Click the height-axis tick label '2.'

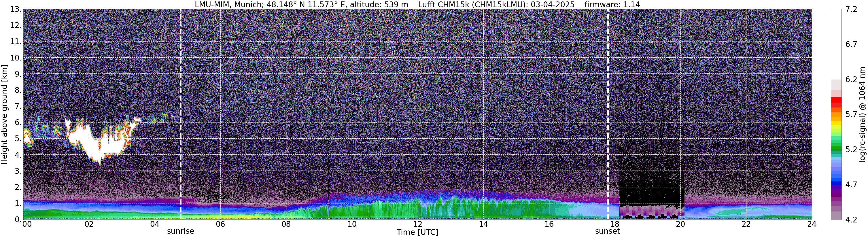pos(18,188)
